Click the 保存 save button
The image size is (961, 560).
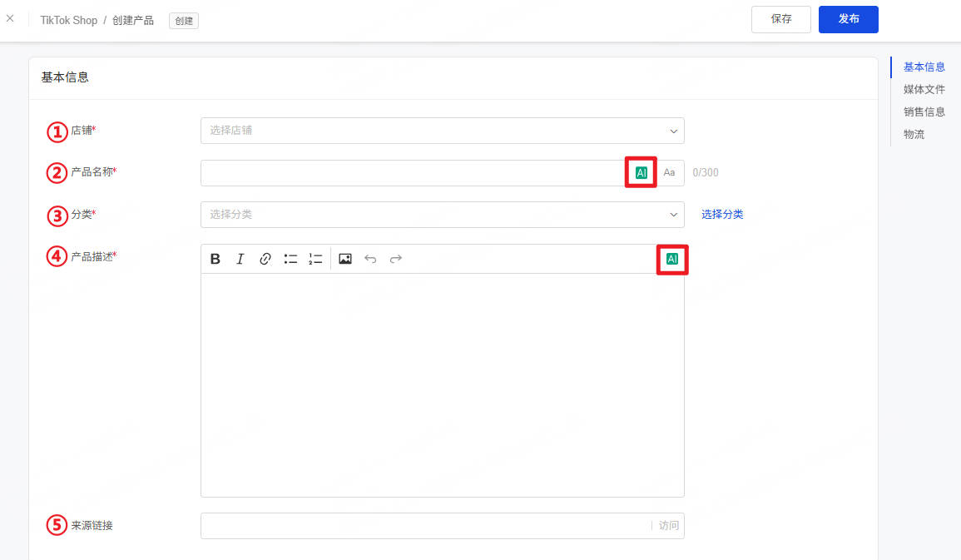tap(780, 20)
